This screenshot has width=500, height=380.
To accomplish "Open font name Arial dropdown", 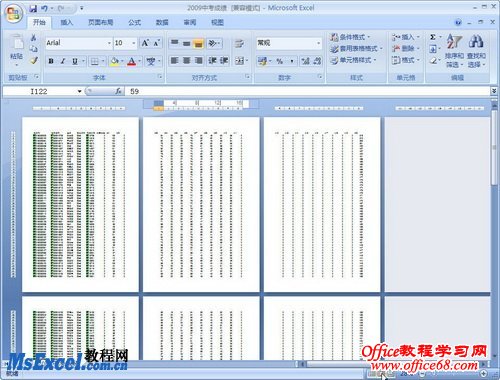I will point(109,43).
